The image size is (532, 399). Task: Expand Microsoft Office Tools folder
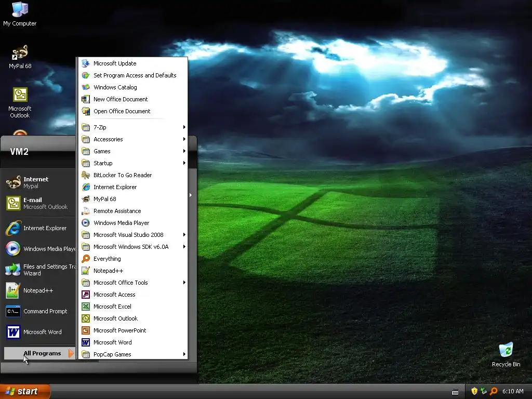[x=132, y=283]
